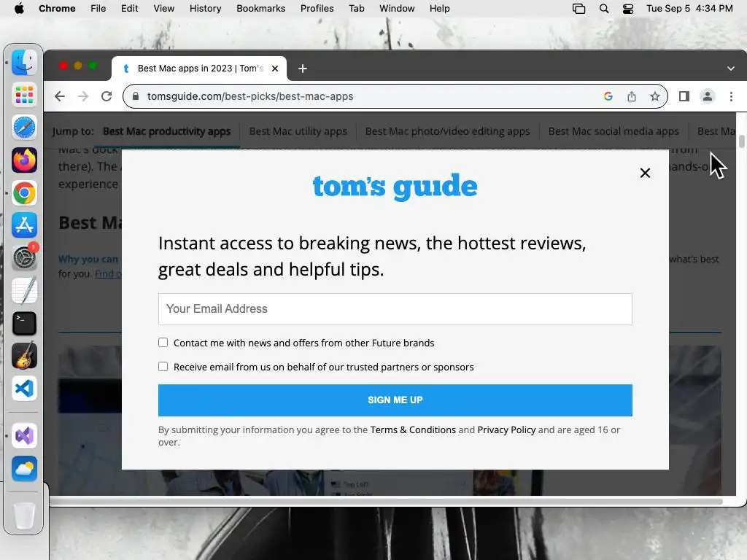Click the Your Email Address field

coord(395,309)
